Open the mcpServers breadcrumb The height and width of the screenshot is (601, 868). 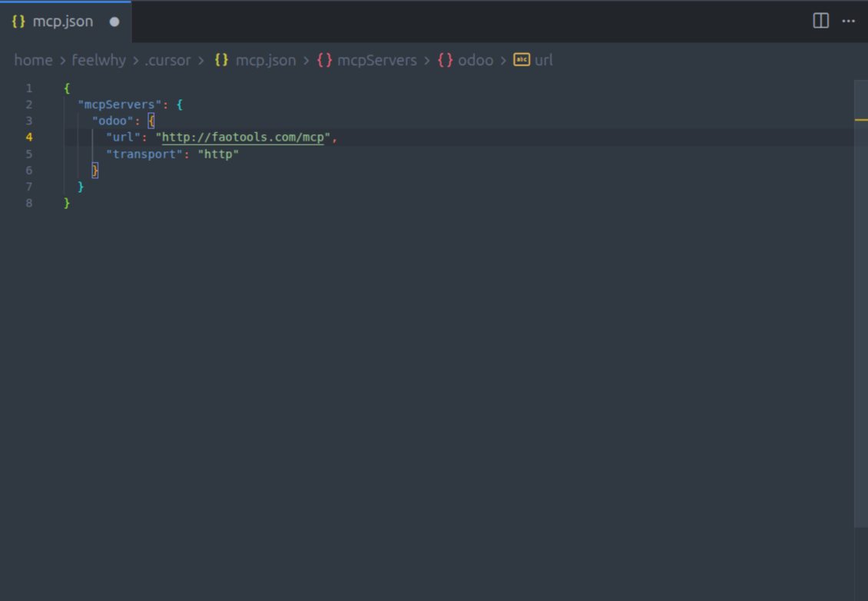[377, 60]
